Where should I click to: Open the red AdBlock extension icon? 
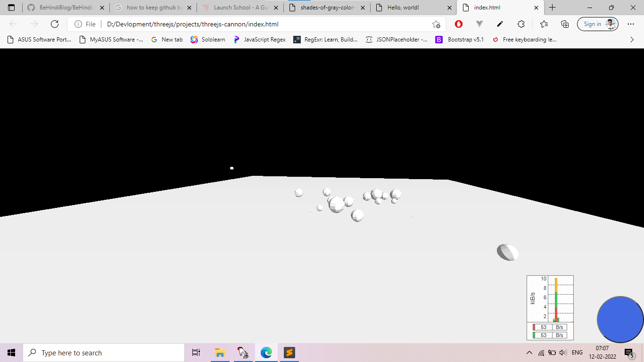pos(459,24)
